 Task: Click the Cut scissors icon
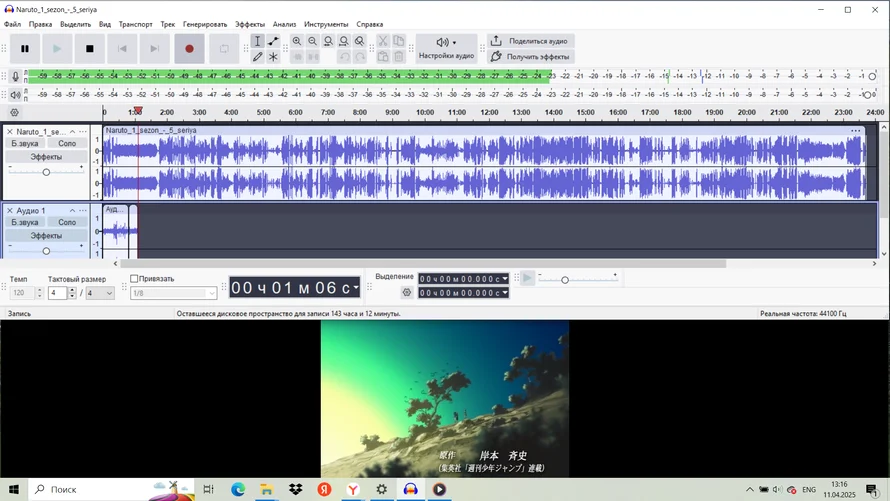383,41
